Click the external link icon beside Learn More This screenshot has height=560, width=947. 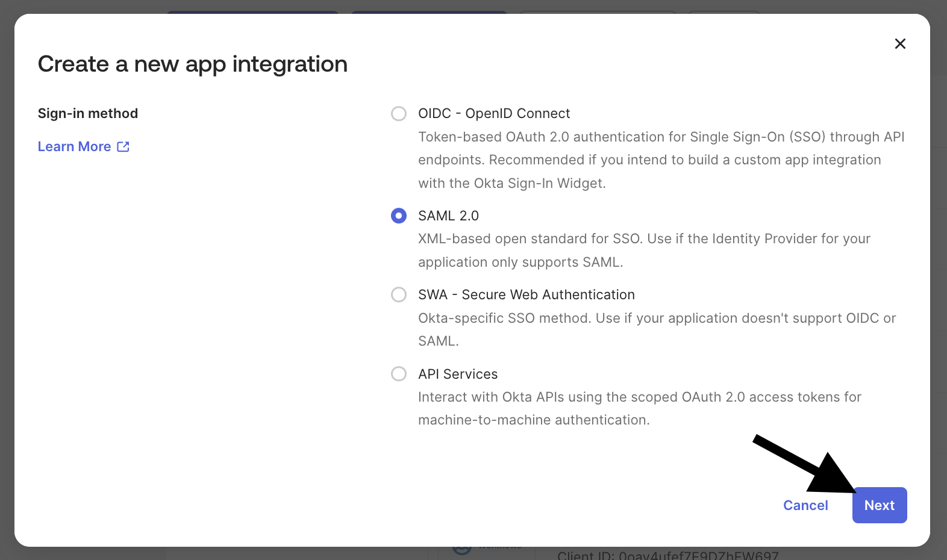(x=123, y=146)
